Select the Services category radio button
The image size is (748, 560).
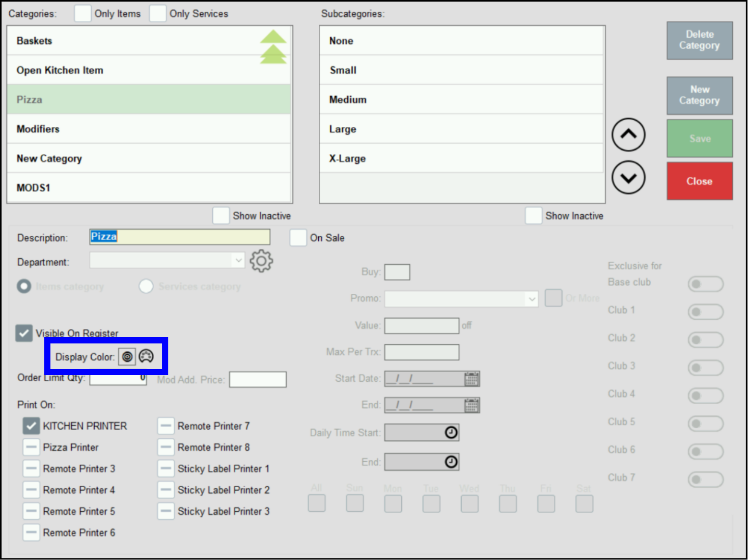(x=146, y=287)
